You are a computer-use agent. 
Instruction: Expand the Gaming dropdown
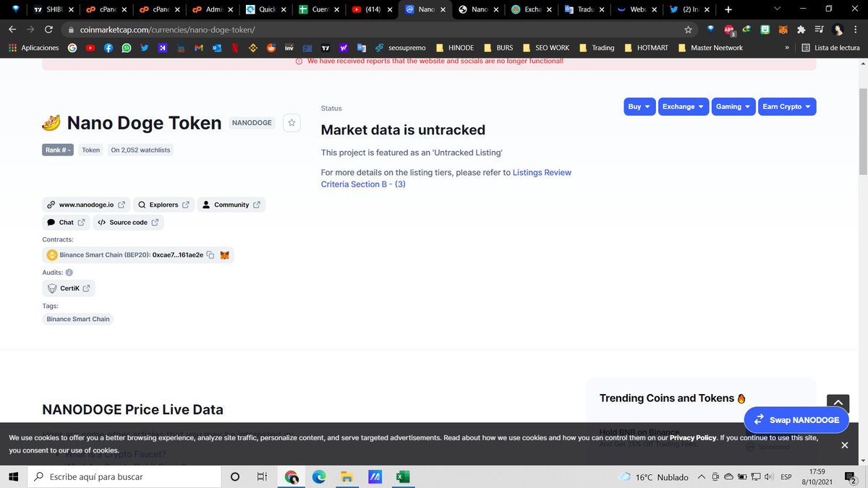pos(733,106)
